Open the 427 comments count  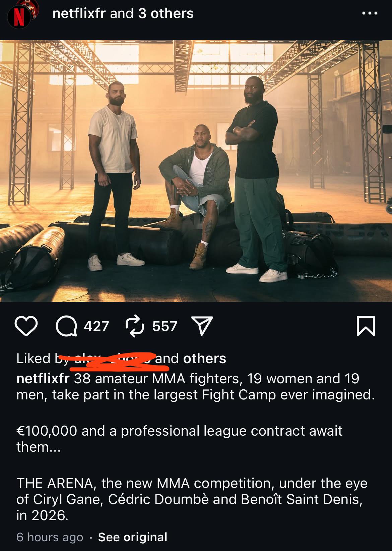click(96, 326)
